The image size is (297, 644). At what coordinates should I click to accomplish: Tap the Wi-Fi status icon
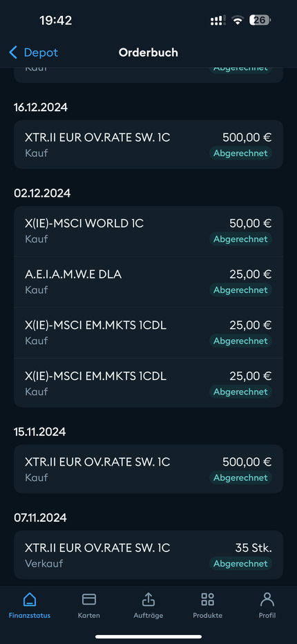[x=238, y=21]
